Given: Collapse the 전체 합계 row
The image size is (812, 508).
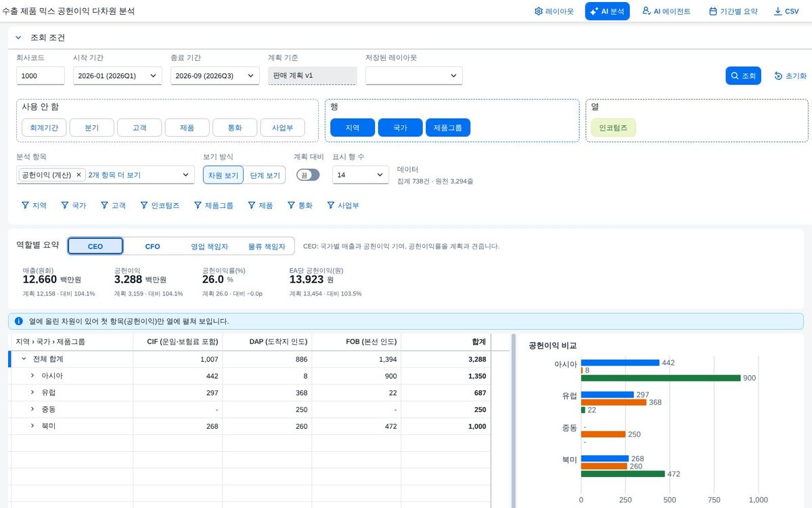Looking at the screenshot, I should pyautogui.click(x=24, y=359).
